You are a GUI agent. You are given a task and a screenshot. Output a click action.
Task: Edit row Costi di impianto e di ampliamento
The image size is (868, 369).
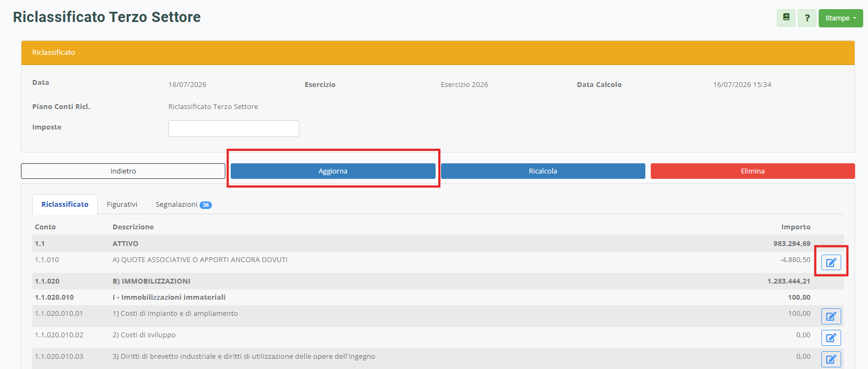point(831,316)
